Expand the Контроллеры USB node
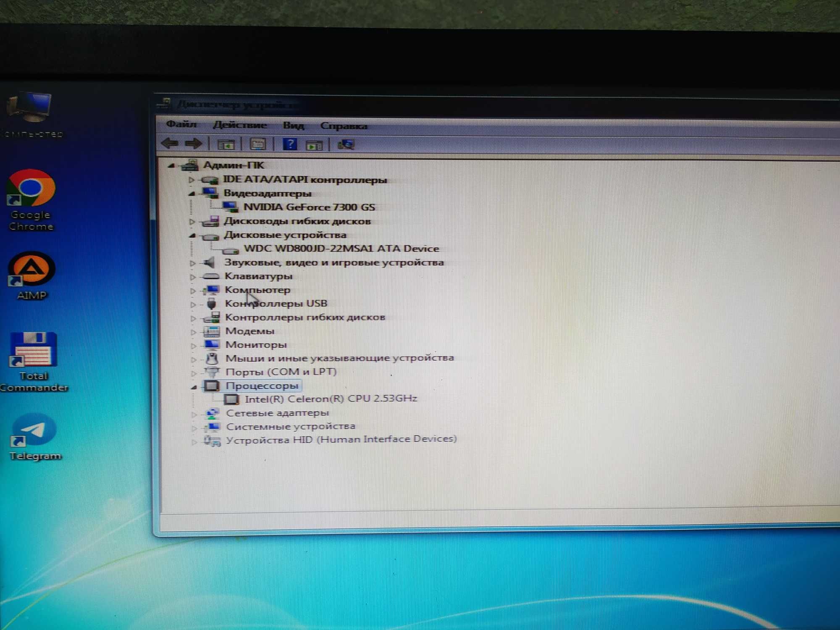Image resolution: width=840 pixels, height=630 pixels. [x=193, y=304]
